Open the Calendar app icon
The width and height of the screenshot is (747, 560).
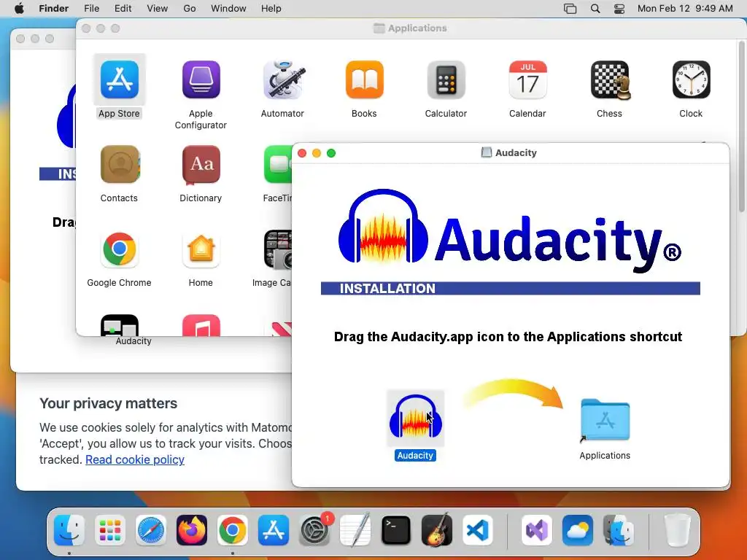coord(528,79)
